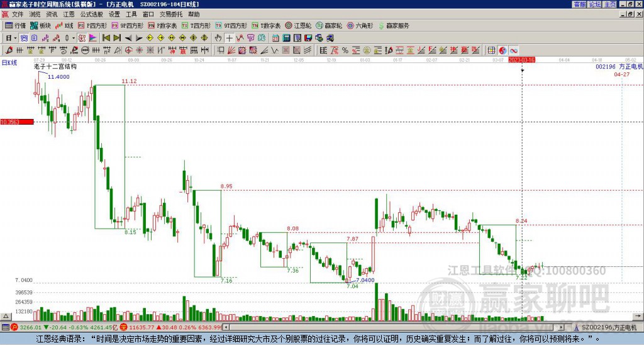Open the 文件 menu

tap(18, 14)
